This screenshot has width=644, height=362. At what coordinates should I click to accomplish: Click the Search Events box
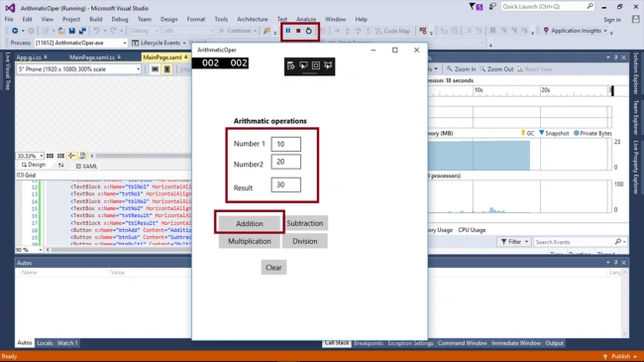point(580,242)
